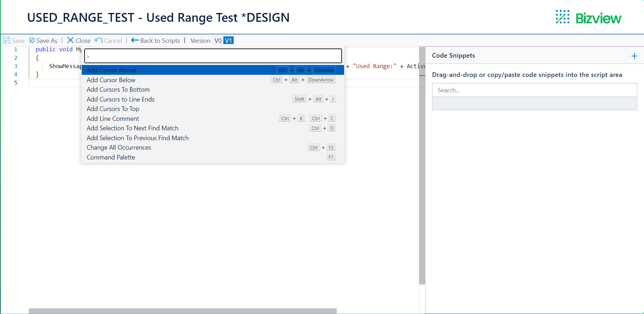Choose Add Cursors To Top command

point(213,109)
